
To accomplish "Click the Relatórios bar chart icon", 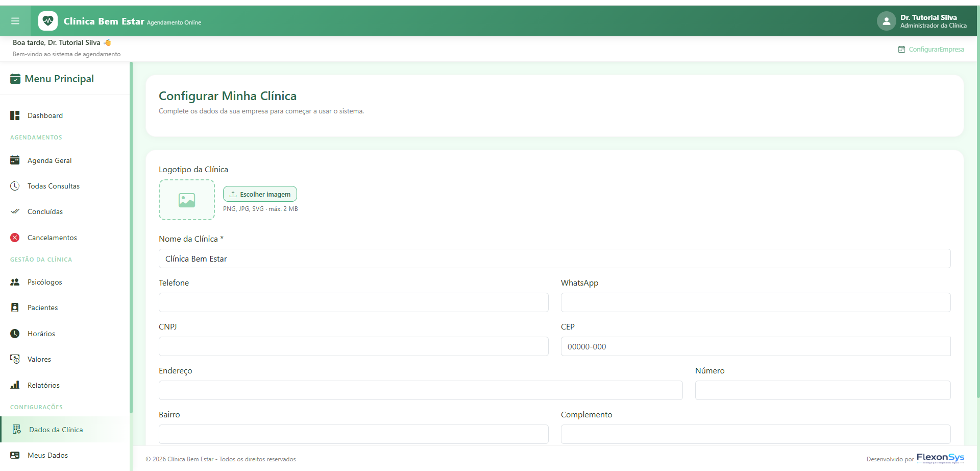I will tap(15, 385).
